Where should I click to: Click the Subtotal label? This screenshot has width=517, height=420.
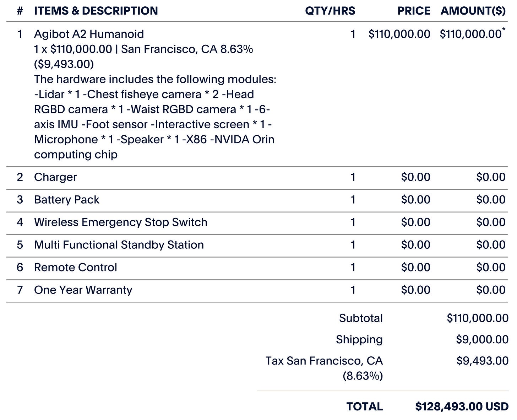click(x=361, y=318)
